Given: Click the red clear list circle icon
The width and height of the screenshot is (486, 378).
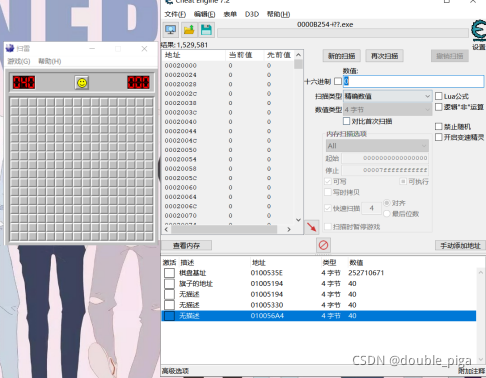Looking at the screenshot, I should (323, 245).
